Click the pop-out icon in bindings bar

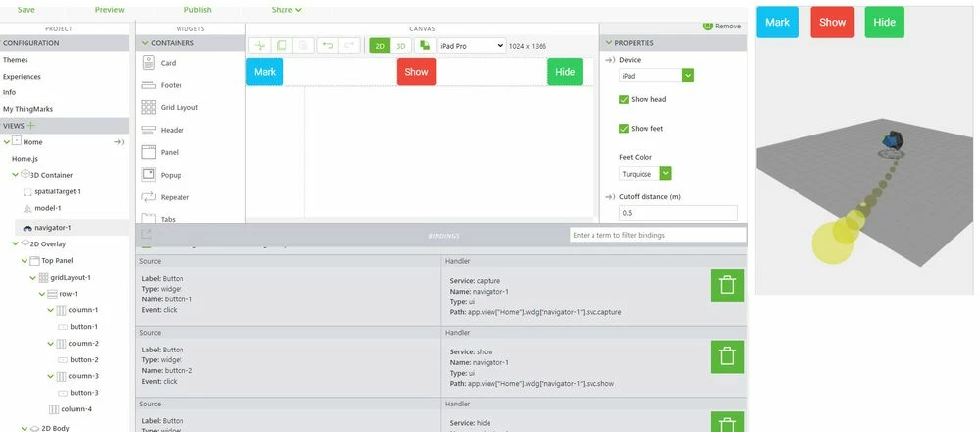[x=147, y=235]
